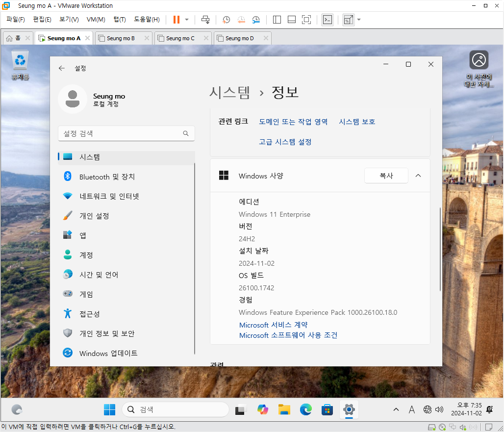Click 복사 to copy Windows specs
504x432 pixels.
click(x=386, y=176)
